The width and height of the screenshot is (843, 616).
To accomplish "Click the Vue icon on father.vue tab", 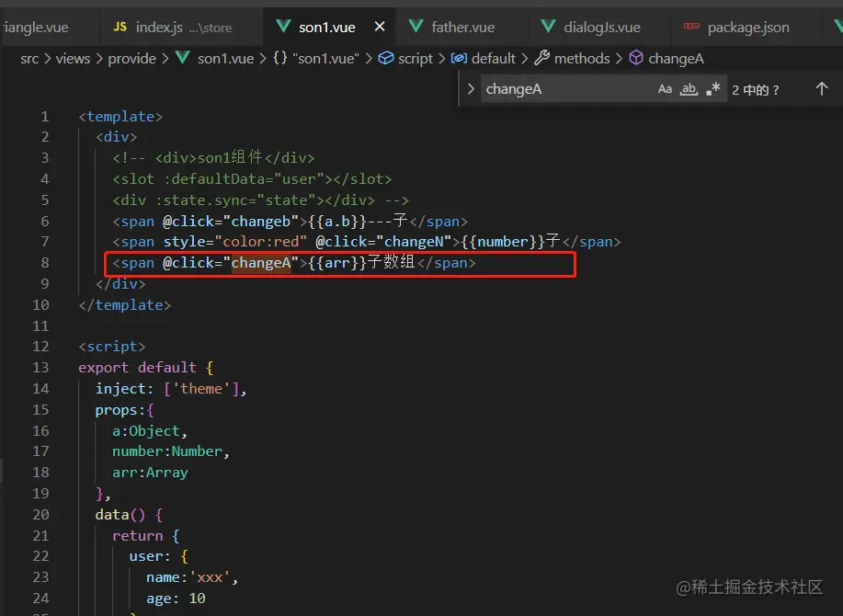I will click(416, 26).
